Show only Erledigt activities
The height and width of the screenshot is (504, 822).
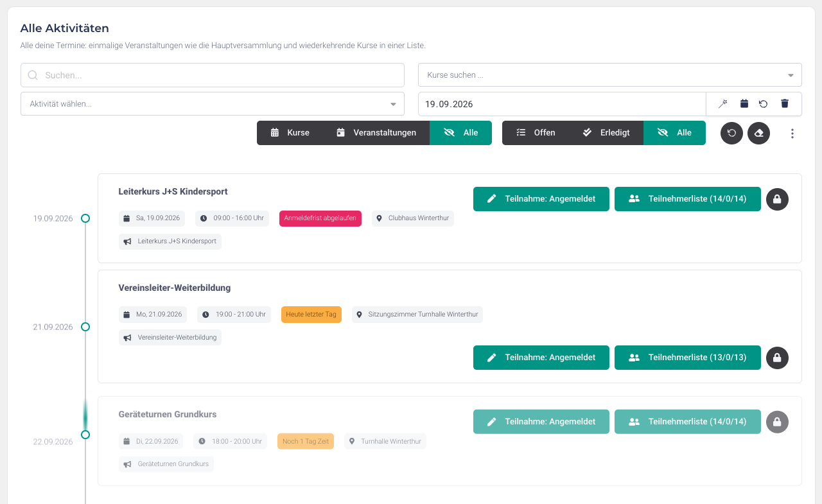pos(606,133)
